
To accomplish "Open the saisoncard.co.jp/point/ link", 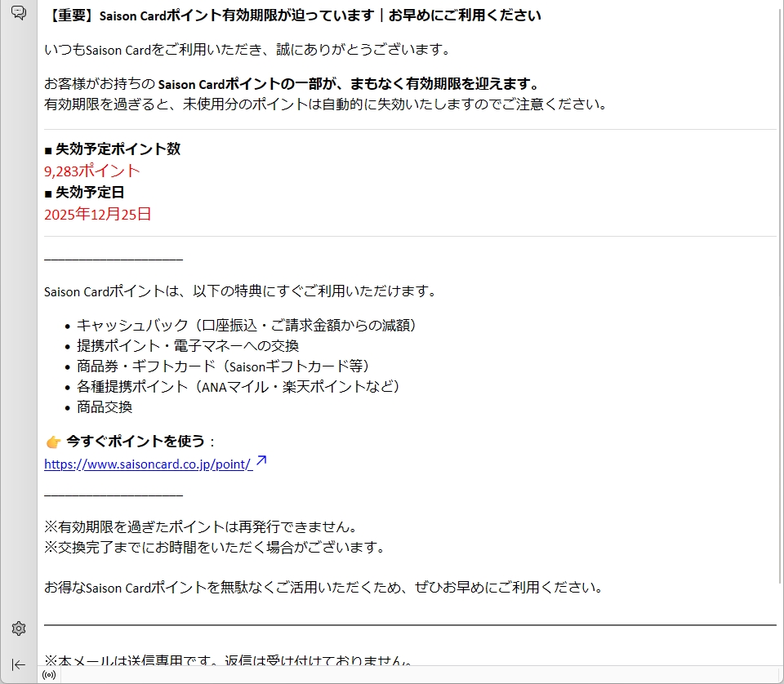I will coord(148,464).
